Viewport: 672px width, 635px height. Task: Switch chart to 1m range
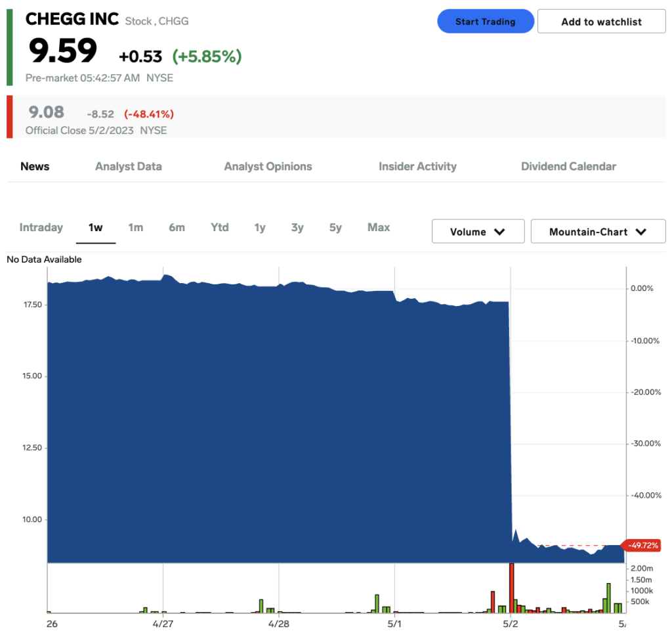point(135,228)
